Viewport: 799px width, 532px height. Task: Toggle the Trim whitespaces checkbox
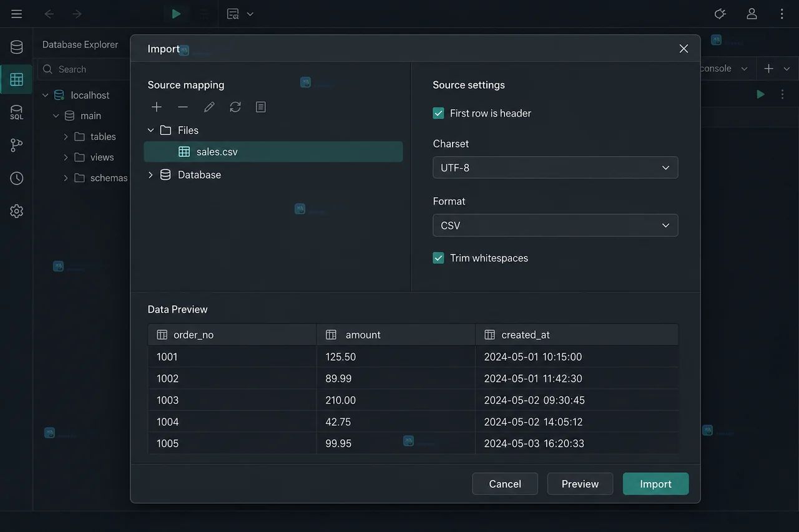click(438, 258)
